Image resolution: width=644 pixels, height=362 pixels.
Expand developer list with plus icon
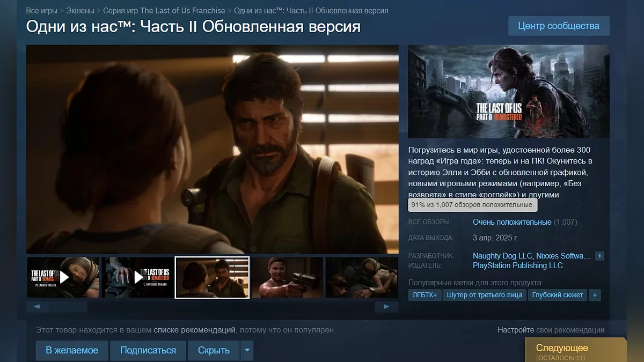[599, 256]
